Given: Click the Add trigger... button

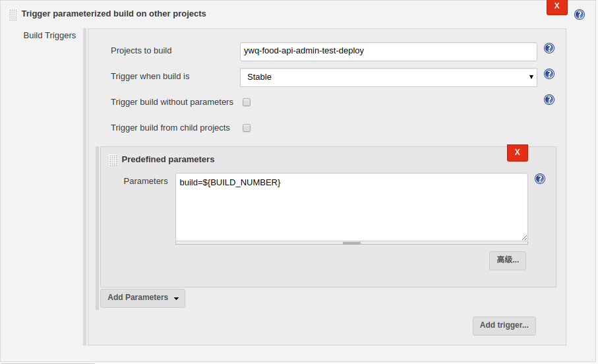Looking at the screenshot, I should pyautogui.click(x=504, y=326).
